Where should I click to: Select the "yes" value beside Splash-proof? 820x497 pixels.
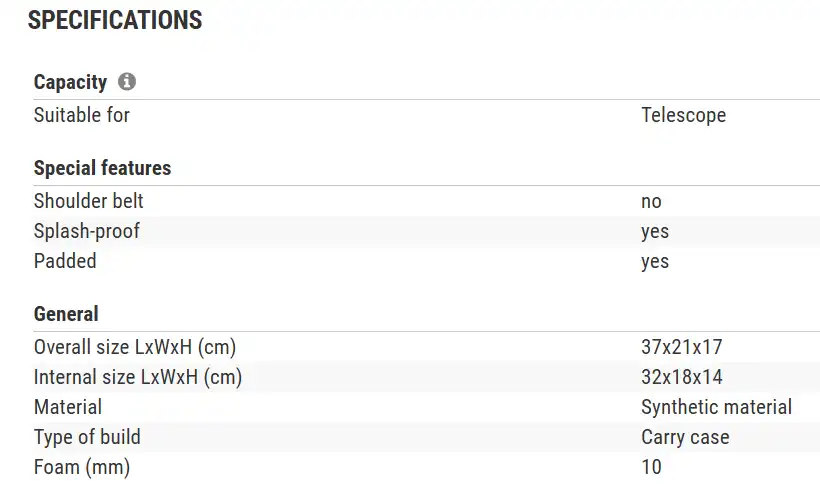(x=655, y=231)
